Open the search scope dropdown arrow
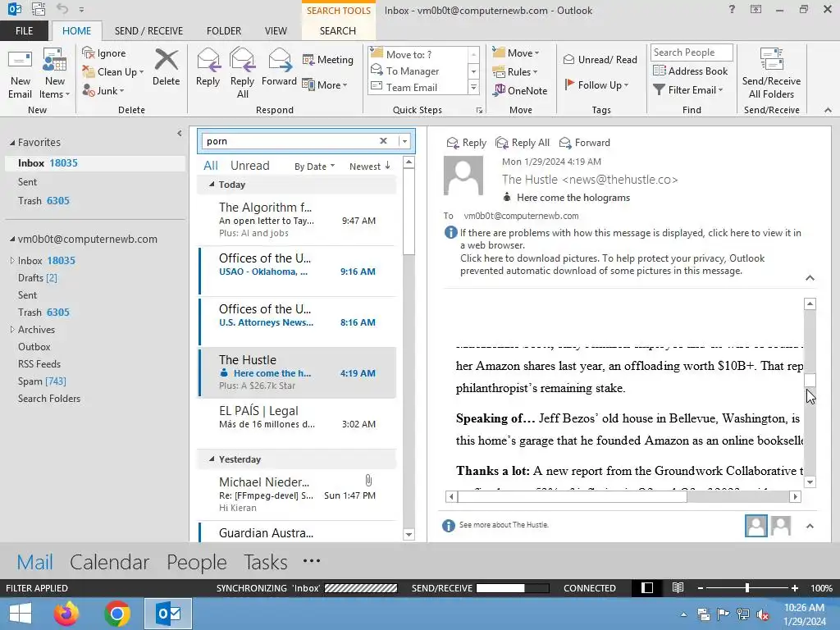 (405, 141)
